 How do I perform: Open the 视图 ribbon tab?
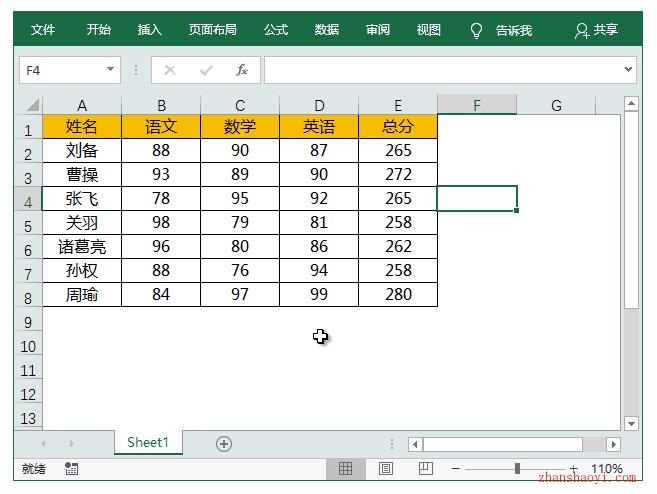(428, 30)
